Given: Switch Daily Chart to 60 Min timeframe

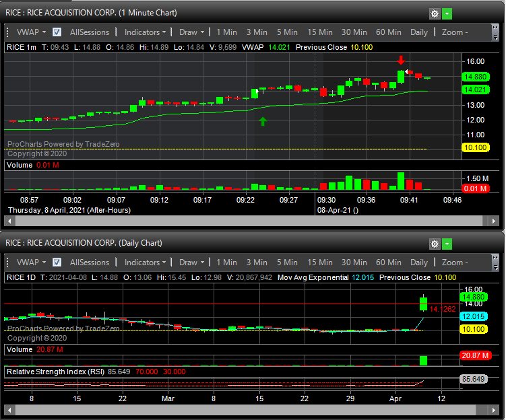Looking at the screenshot, I should [388, 262].
